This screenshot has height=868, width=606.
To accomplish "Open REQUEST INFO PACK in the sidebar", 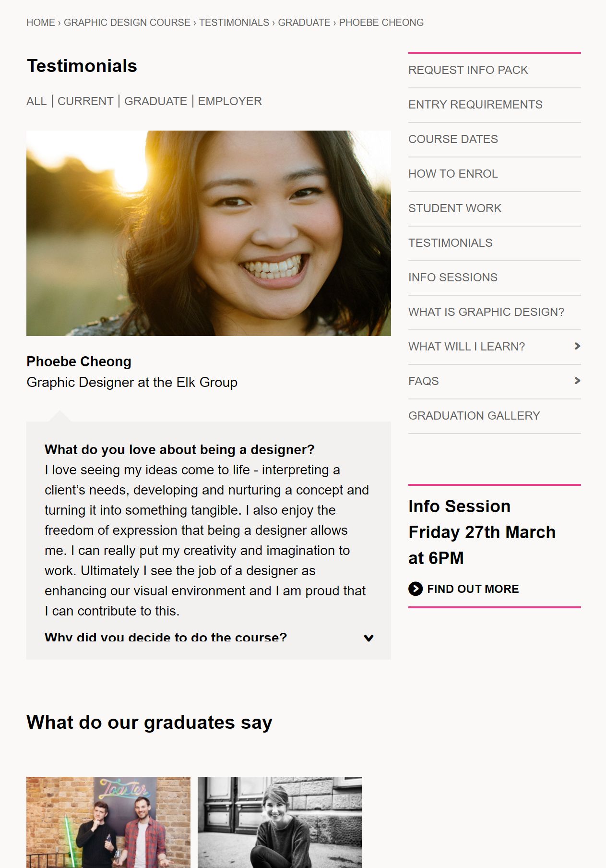I will coord(468,70).
